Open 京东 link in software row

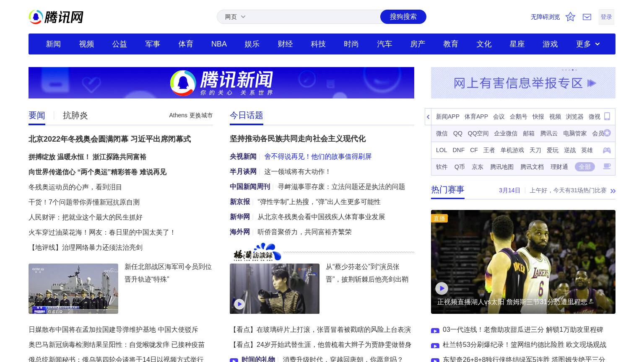478,167
